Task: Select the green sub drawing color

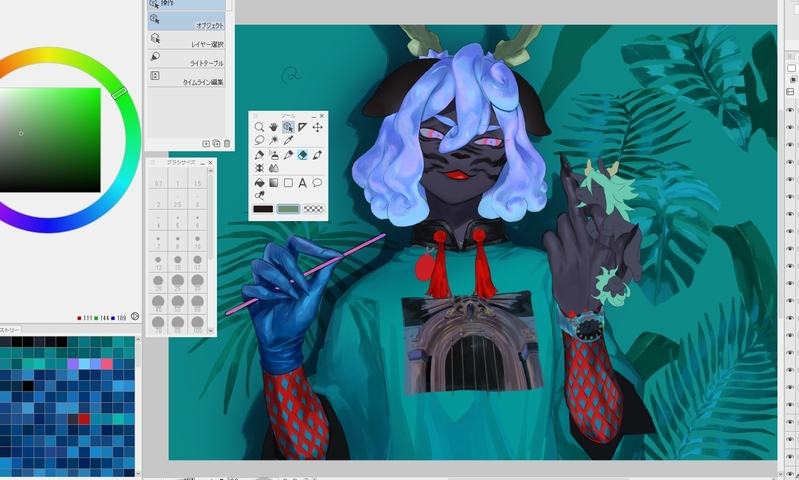Action: 288,209
